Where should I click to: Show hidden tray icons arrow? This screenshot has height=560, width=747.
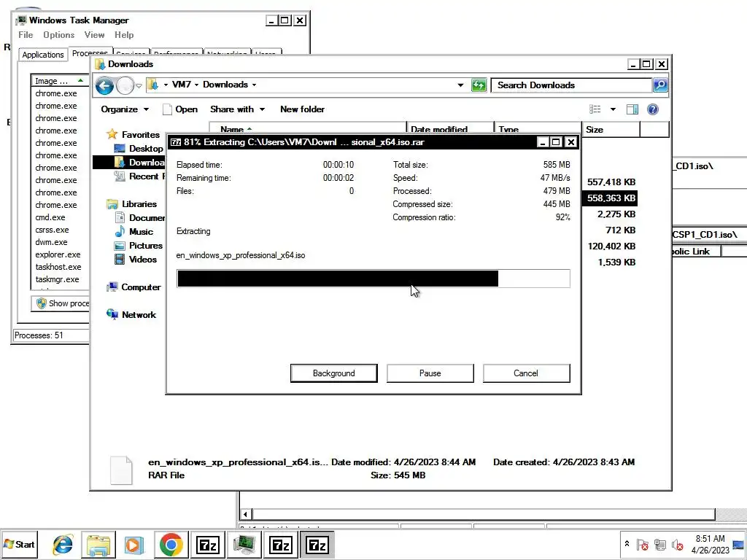[x=627, y=544]
